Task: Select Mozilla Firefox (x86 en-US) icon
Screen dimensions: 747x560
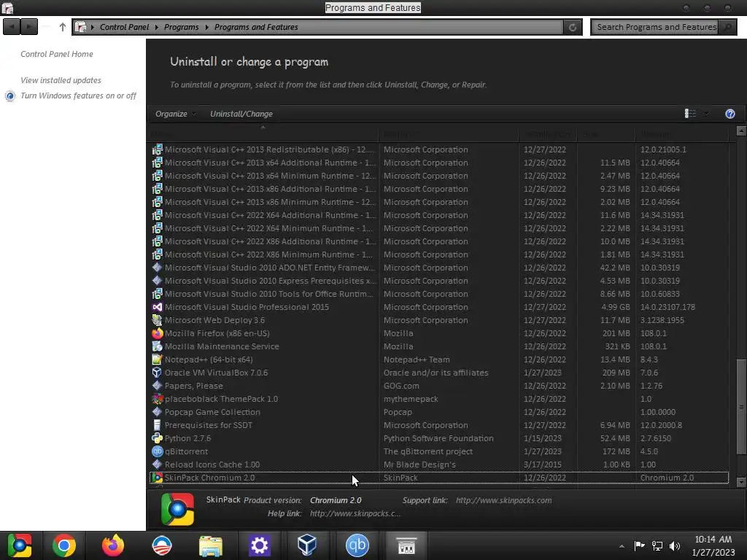Action: tap(158, 333)
